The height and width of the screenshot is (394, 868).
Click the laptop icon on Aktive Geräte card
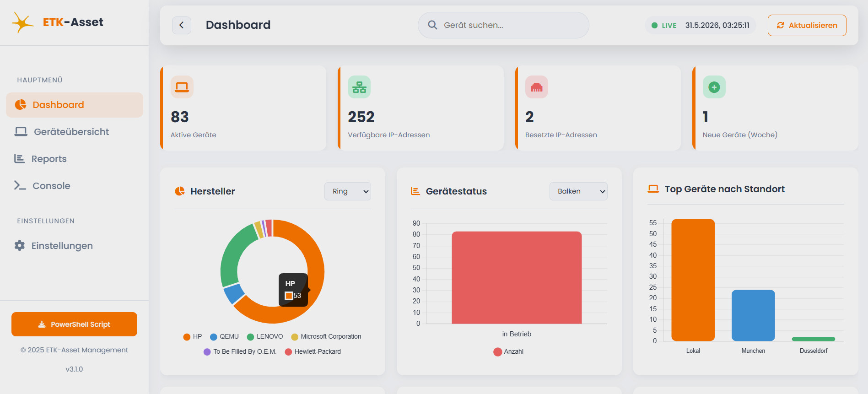[182, 87]
